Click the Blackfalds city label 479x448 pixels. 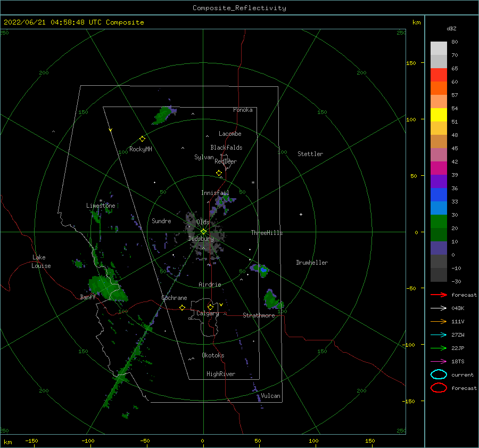[x=226, y=148]
